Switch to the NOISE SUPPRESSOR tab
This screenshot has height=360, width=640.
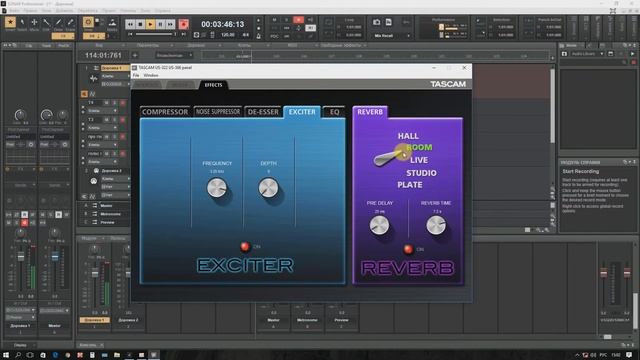tap(218, 112)
